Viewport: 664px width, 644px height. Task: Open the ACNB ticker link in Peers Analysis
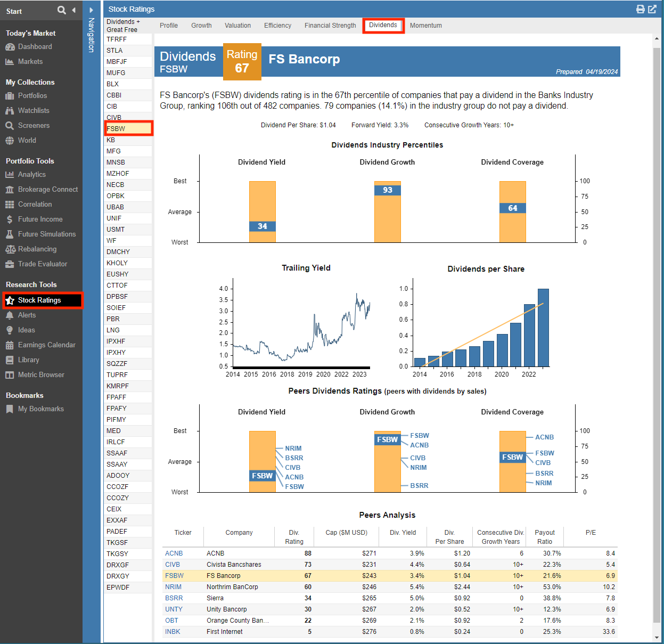174,553
